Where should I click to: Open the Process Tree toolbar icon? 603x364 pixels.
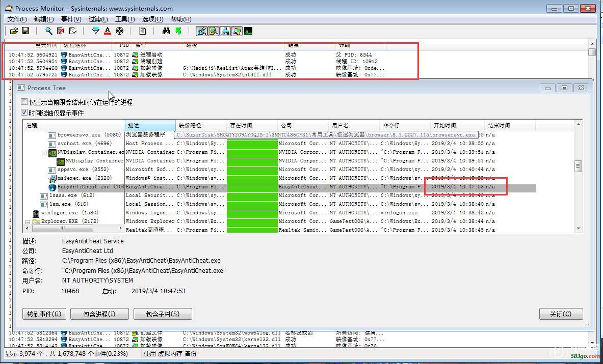(143, 31)
